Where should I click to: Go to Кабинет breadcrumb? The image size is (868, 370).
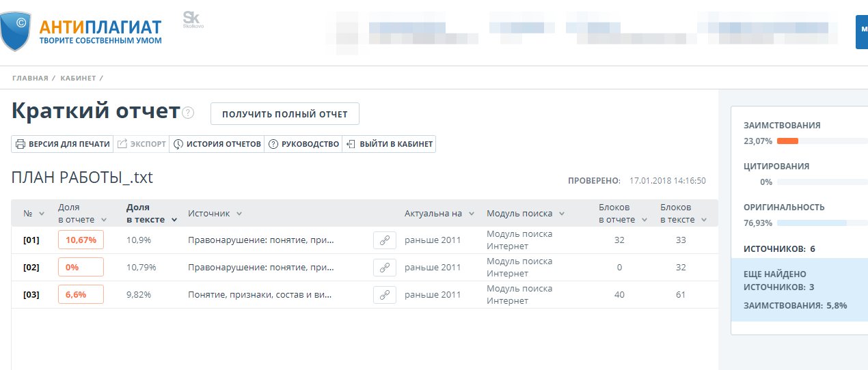pos(78,79)
